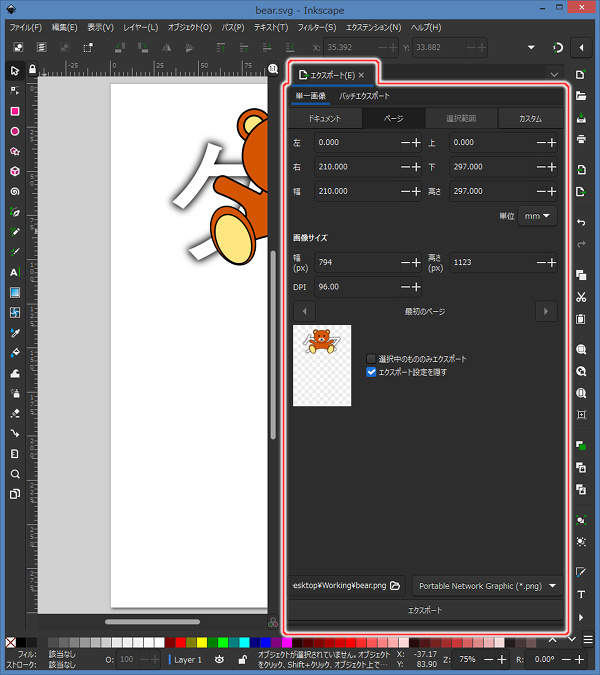Open the unit mm dropdown
The width and height of the screenshot is (600, 675).
pos(537,216)
